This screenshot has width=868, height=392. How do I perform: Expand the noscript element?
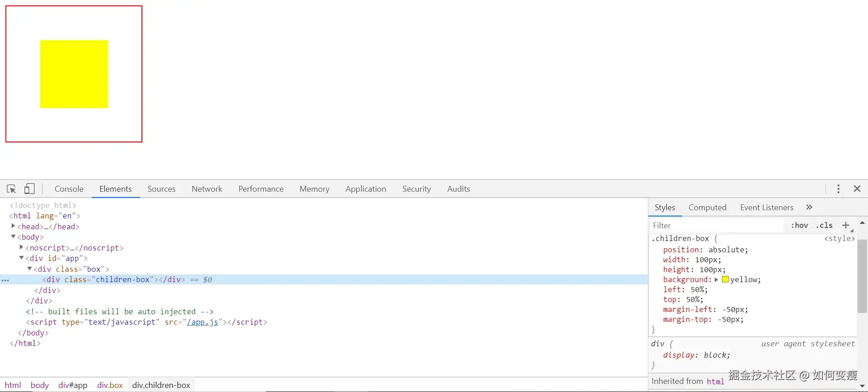[22, 247]
